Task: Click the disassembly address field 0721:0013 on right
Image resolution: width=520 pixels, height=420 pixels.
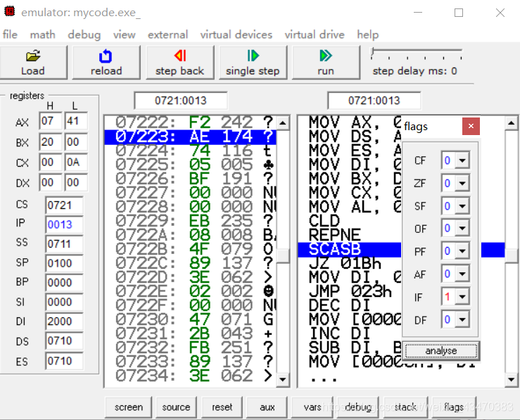Action: [x=374, y=101]
